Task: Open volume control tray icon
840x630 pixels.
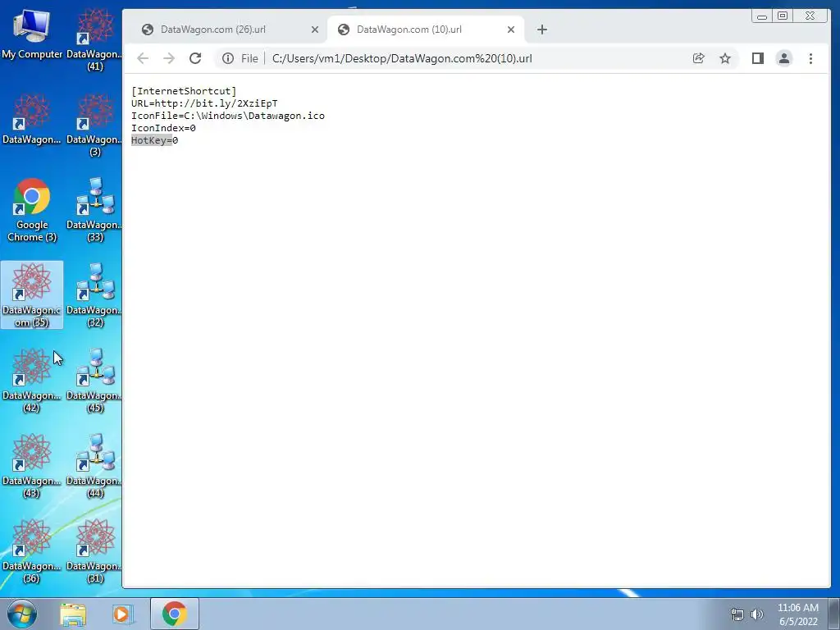Action: point(757,614)
